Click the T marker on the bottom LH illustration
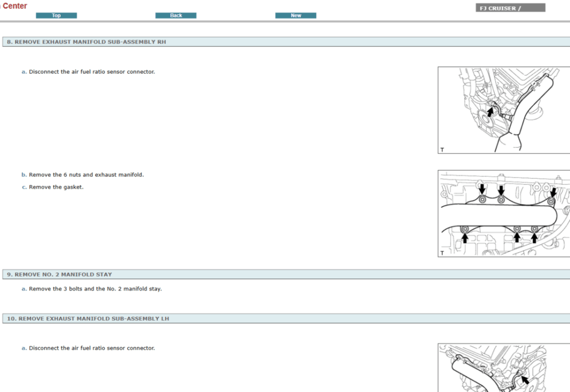Screen dimensions: 570x392 441,390
